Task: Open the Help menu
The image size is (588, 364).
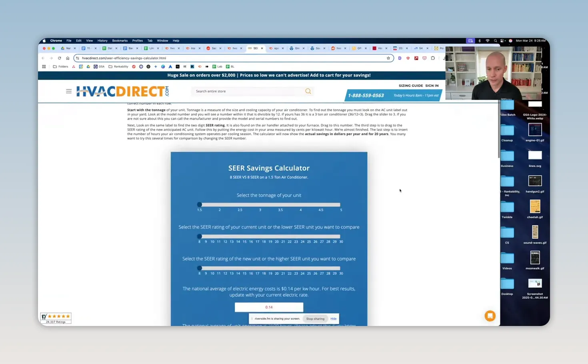Action: (176, 40)
